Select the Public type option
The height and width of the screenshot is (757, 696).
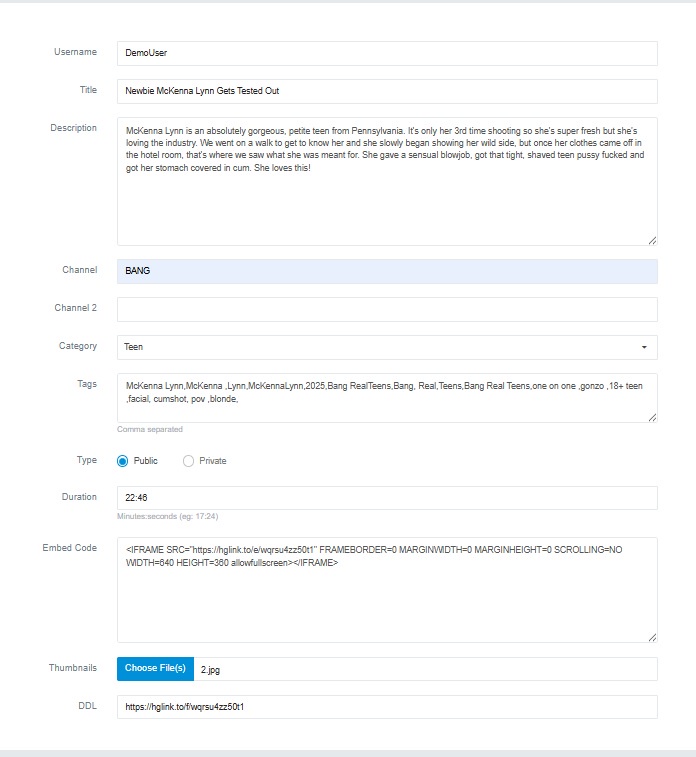tap(123, 461)
